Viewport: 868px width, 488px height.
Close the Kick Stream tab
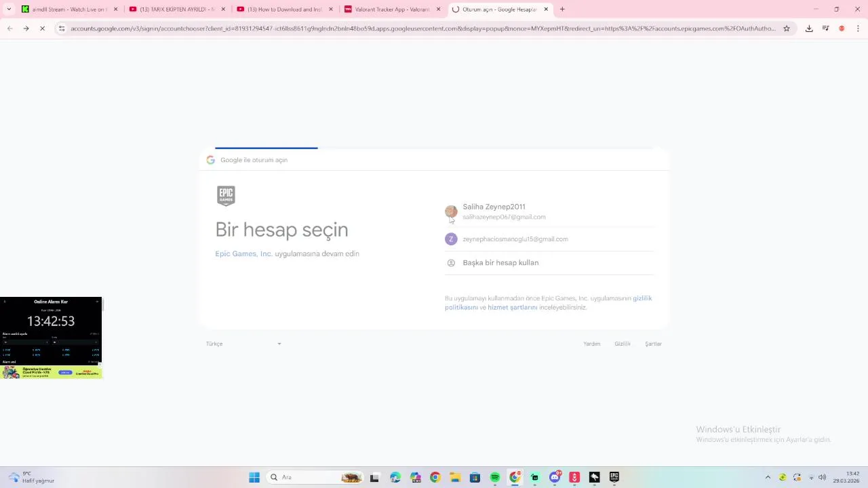tap(115, 9)
